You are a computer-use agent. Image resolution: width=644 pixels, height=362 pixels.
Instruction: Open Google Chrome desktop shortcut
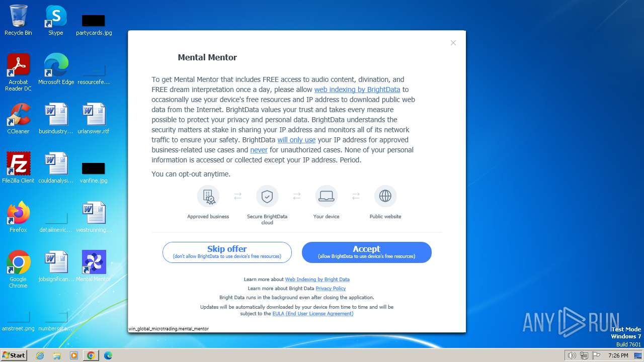point(18,269)
